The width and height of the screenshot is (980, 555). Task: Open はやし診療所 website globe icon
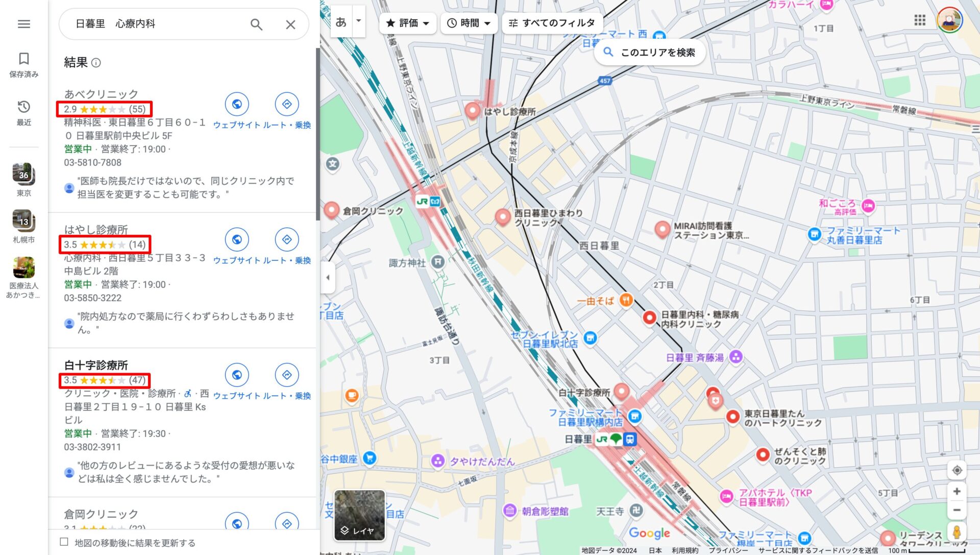(237, 239)
